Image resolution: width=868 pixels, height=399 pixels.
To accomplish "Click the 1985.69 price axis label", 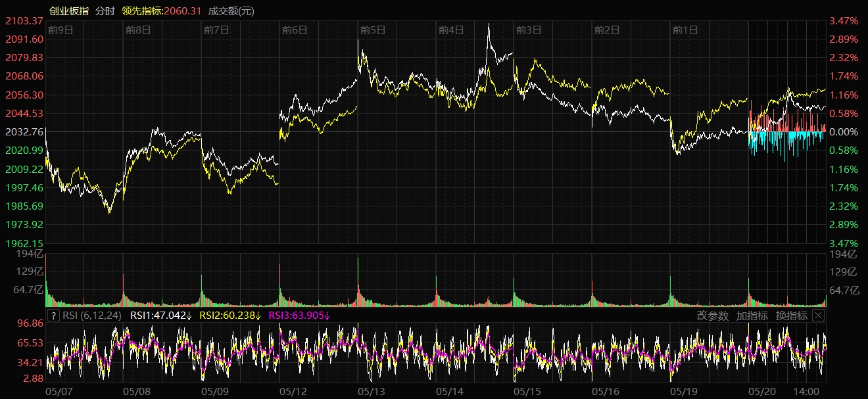I will 24,206.
